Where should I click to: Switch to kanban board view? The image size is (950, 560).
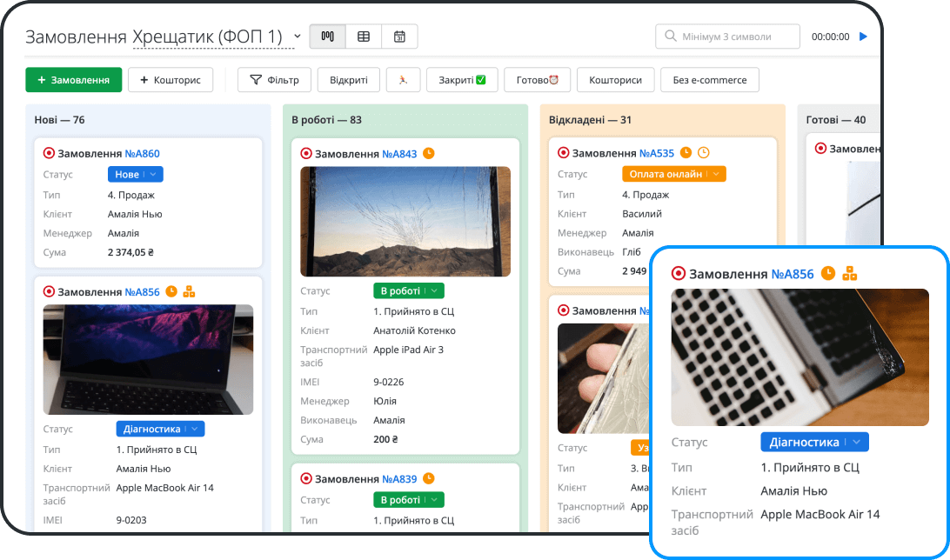328,37
